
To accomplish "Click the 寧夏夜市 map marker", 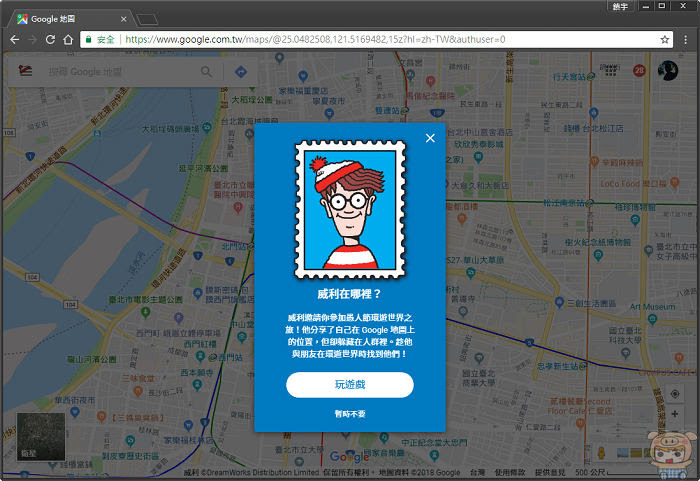I will pyautogui.click(x=329, y=113).
